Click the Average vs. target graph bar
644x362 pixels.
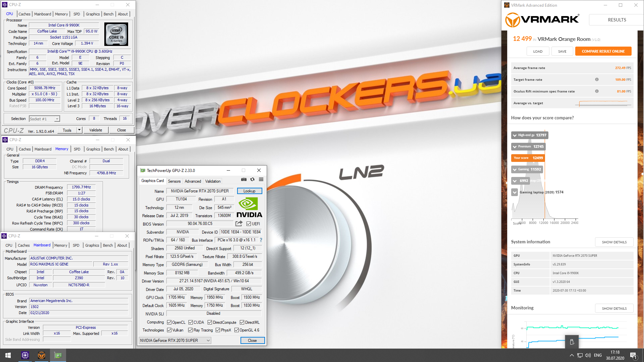click(x=603, y=103)
